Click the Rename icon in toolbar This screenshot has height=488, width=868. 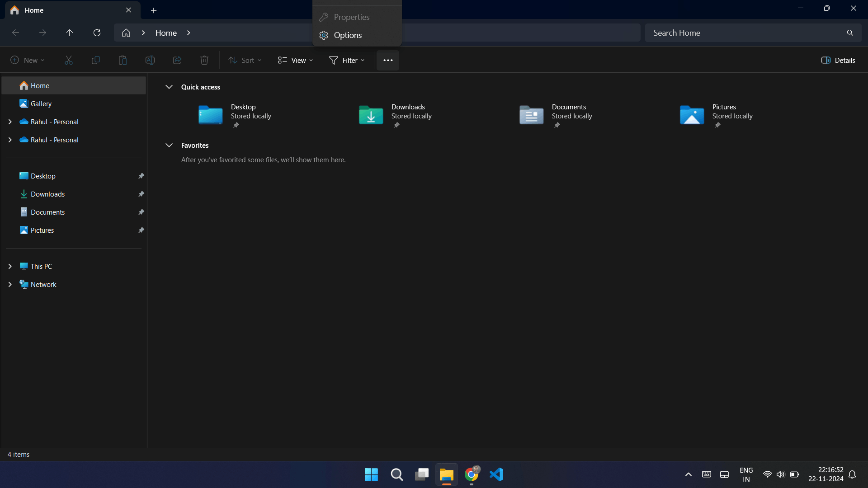(x=150, y=60)
